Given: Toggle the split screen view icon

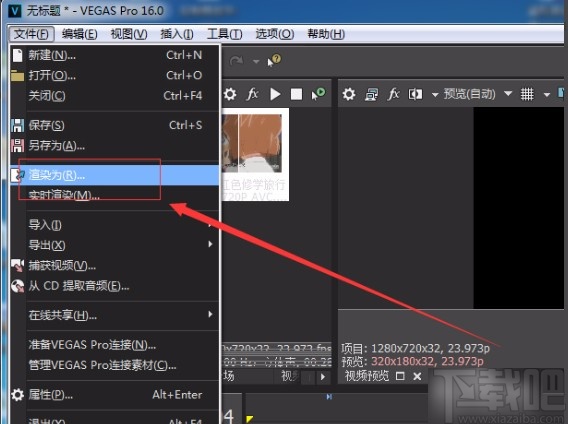Looking at the screenshot, I should pos(415,95).
